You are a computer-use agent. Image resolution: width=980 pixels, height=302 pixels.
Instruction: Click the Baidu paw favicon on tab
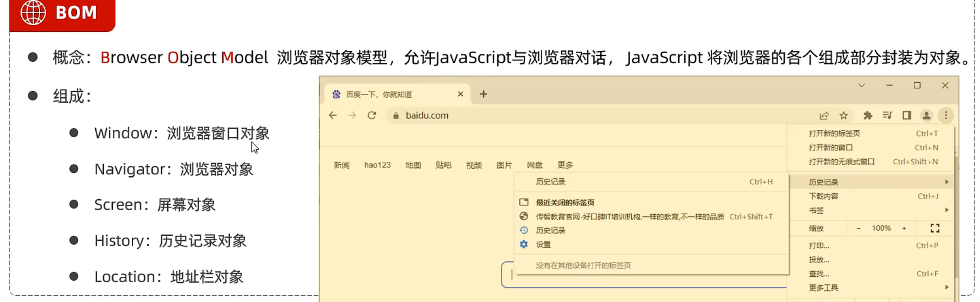[336, 94]
